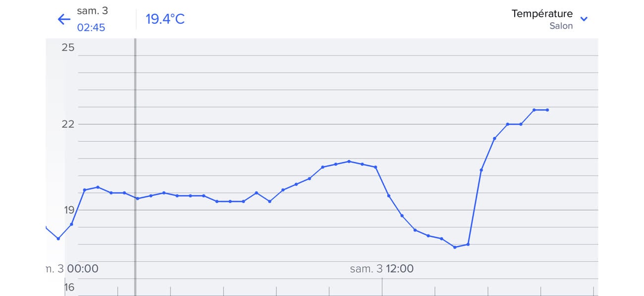This screenshot has width=644, height=296.
Task: Tap the 02:45 time readout
Action: click(x=91, y=27)
